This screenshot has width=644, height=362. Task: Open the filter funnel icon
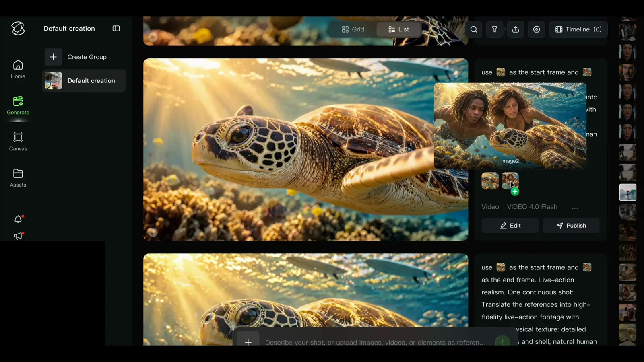coord(495,29)
